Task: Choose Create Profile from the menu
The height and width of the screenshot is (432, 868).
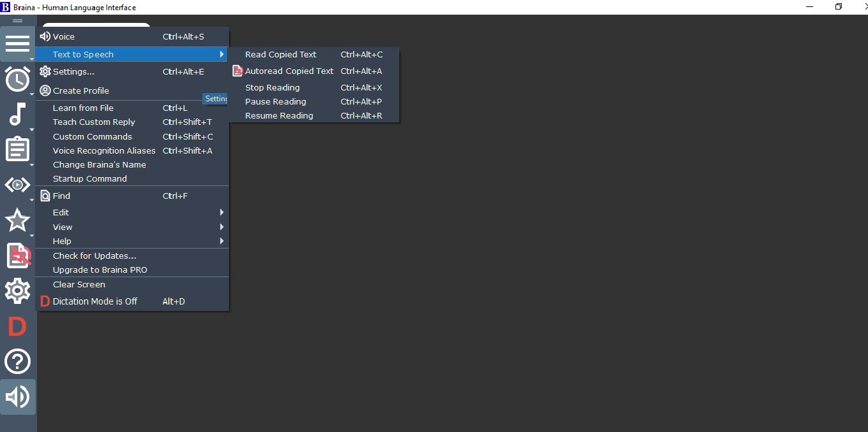Action: [132, 90]
